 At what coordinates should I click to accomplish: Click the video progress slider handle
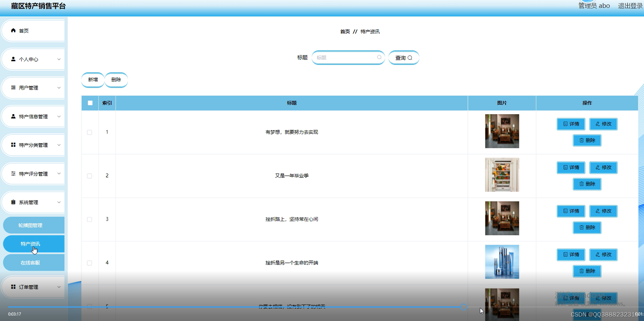(x=463, y=307)
